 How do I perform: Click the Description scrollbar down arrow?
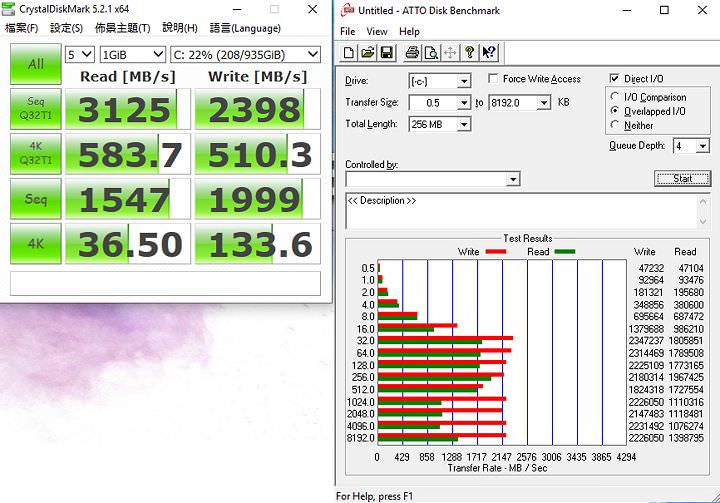[x=703, y=221]
